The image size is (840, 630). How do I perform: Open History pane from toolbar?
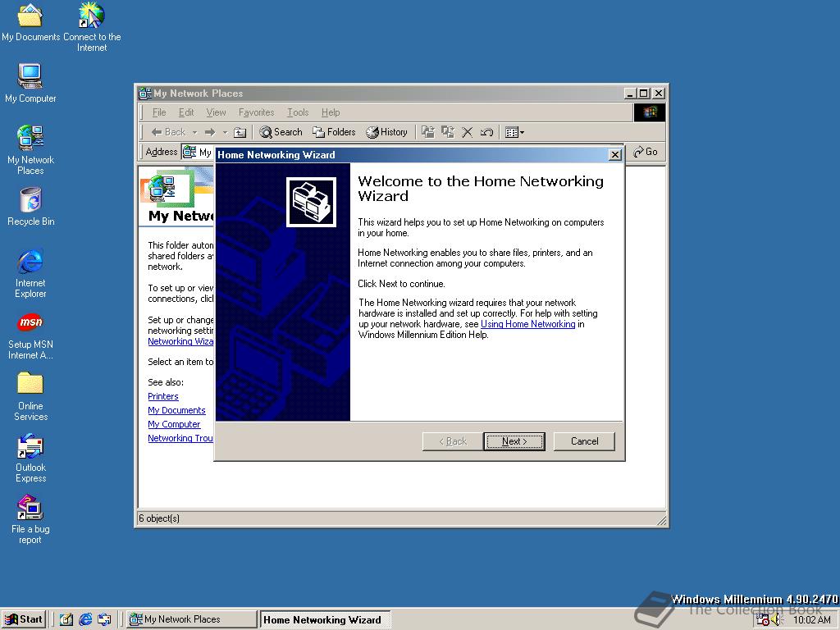(x=387, y=132)
